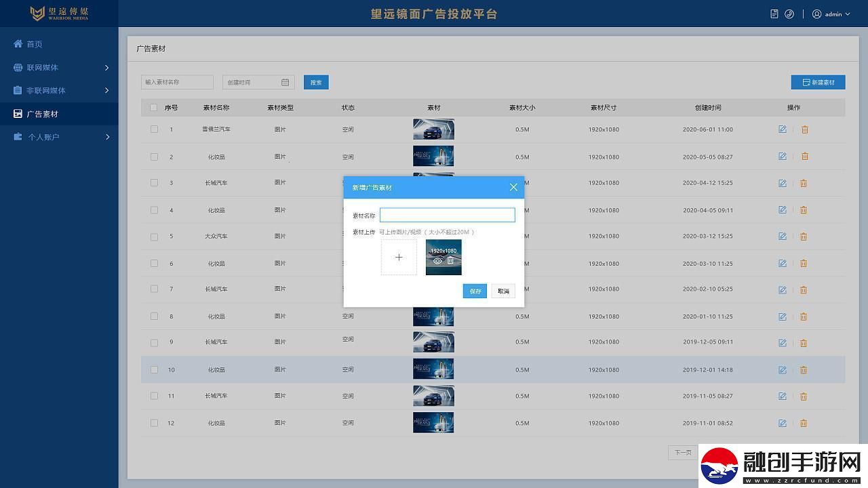Viewport: 868px width, 488px height.
Task: Click the 素材名称 column header
Action: pyautogui.click(x=216, y=108)
